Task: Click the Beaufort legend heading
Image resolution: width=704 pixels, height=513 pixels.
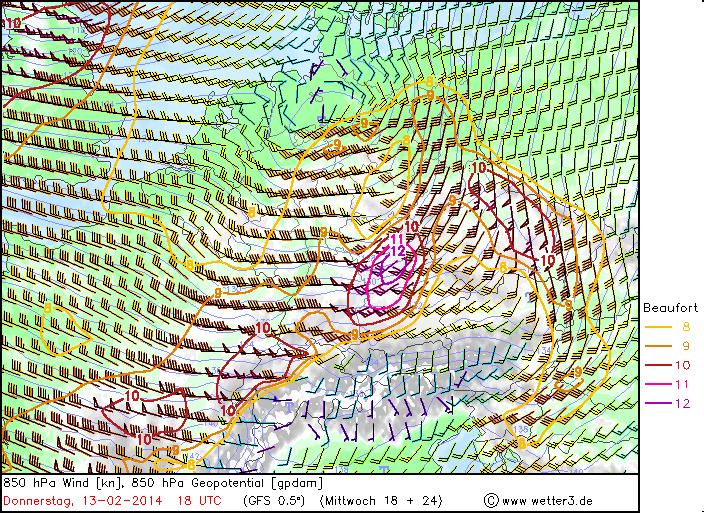Action: [670, 308]
